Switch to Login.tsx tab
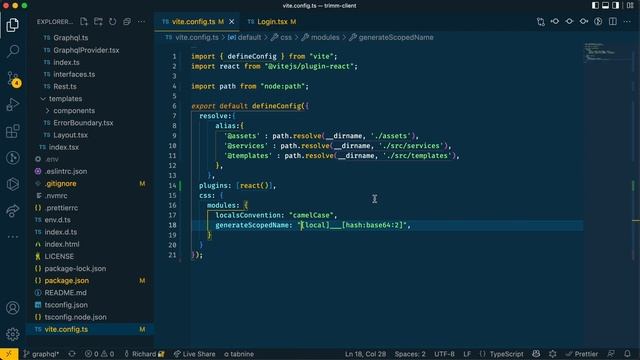 pos(272,22)
